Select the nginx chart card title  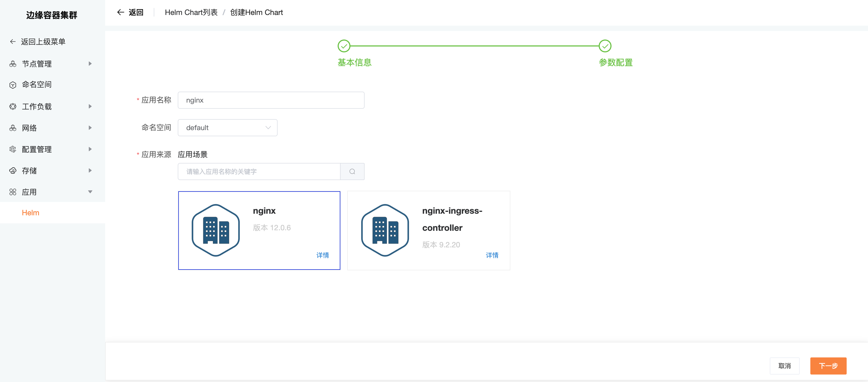264,211
